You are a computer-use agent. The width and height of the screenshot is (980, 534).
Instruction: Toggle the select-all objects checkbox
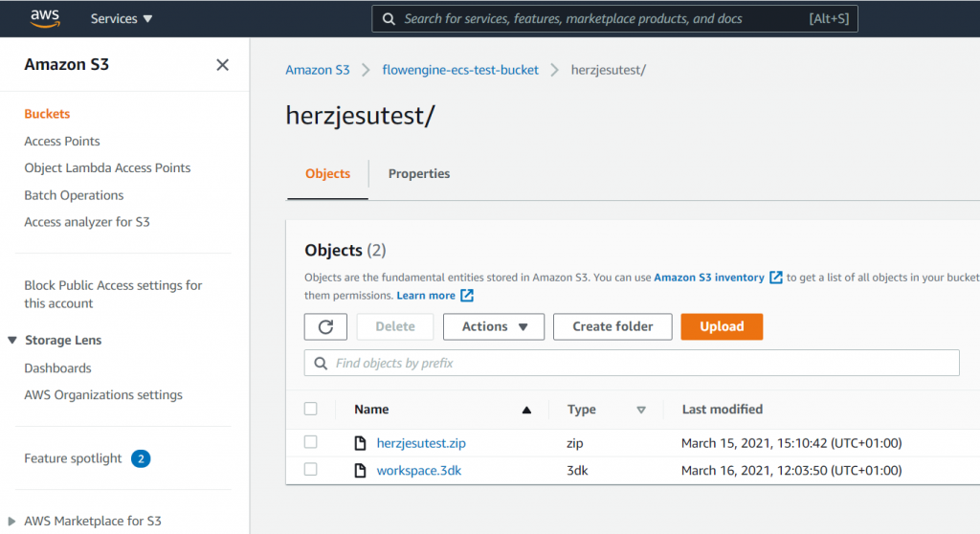311,409
